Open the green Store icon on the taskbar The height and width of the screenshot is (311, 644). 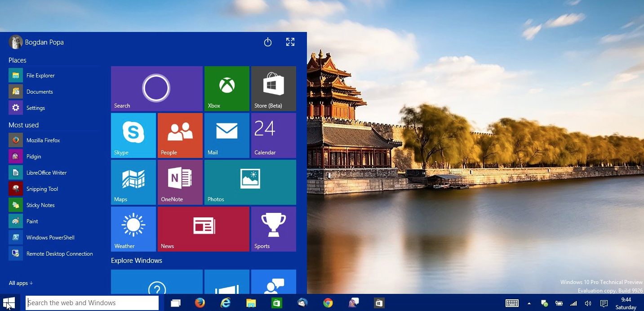(x=277, y=303)
